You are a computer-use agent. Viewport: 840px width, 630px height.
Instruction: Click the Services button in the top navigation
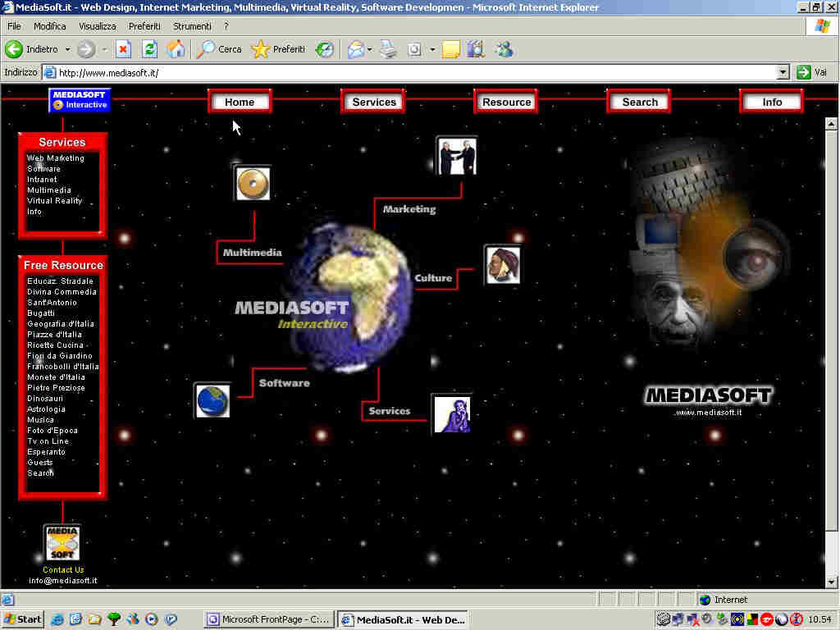tap(374, 102)
